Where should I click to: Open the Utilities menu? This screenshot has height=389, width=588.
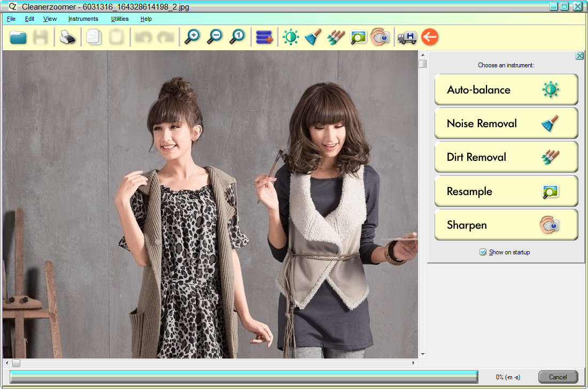click(120, 19)
